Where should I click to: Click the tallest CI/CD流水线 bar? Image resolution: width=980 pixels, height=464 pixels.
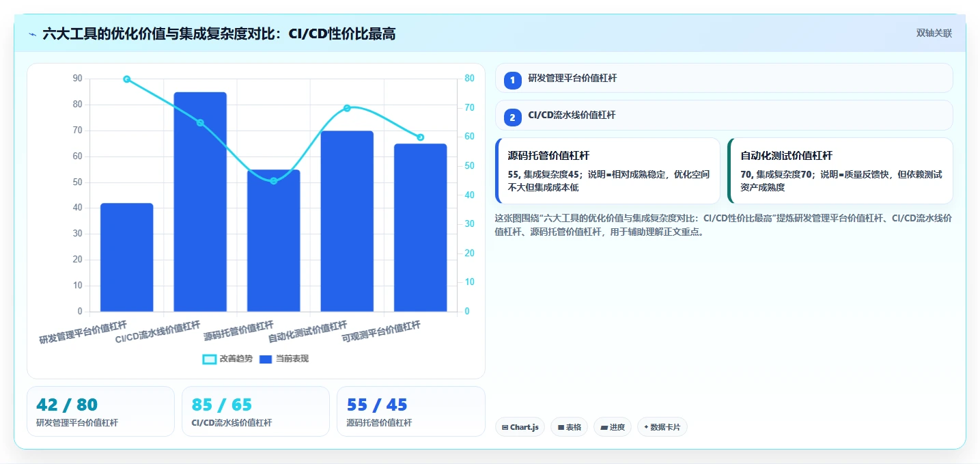200,202
